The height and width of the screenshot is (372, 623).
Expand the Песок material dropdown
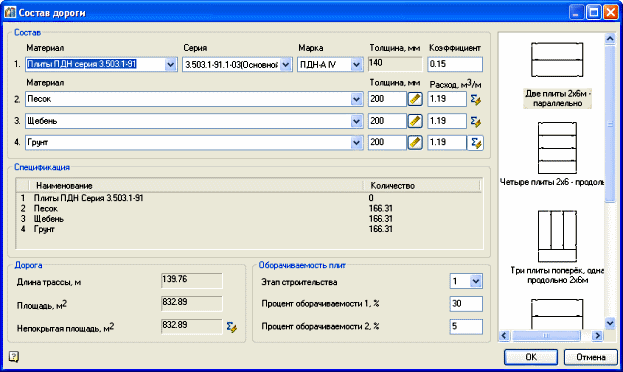point(356,99)
